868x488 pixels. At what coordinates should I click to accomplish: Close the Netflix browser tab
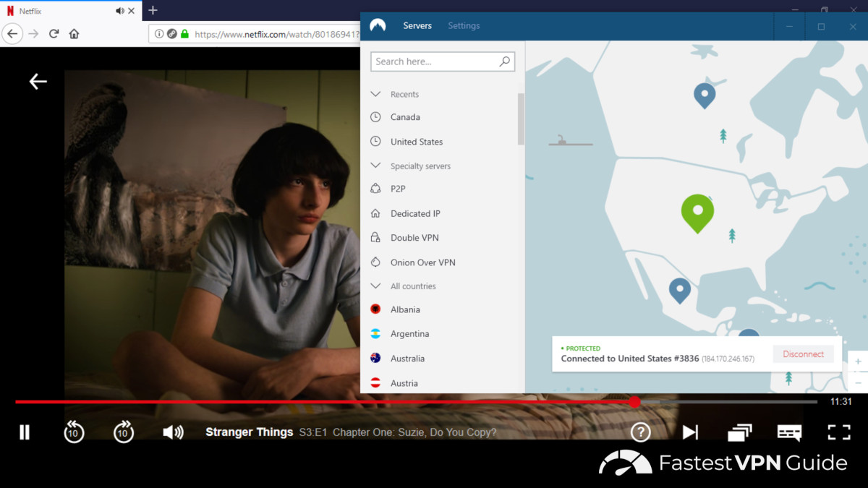click(x=131, y=11)
